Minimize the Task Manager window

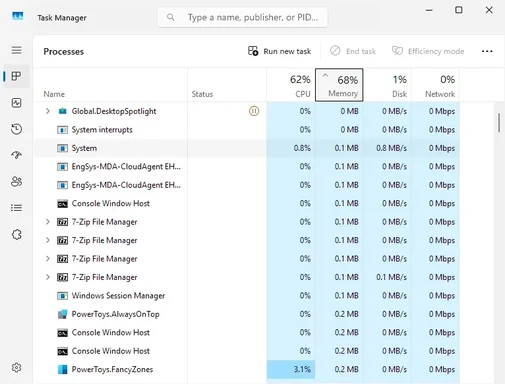[x=429, y=10]
